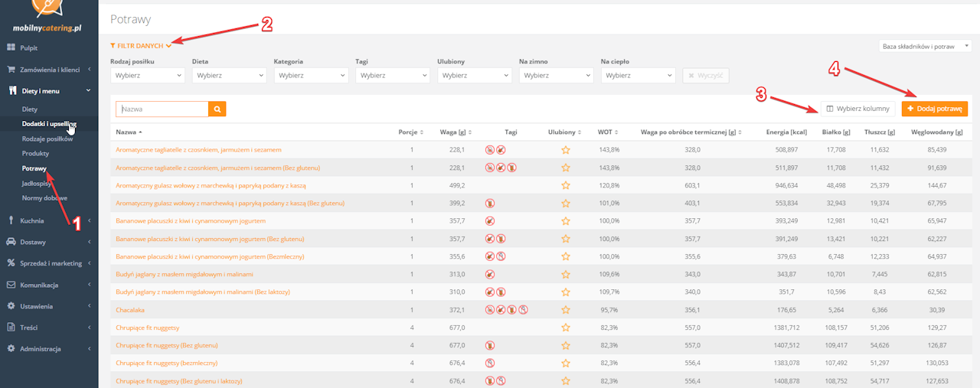Mark Budyń jaglany first row as favorite

click(x=566, y=274)
